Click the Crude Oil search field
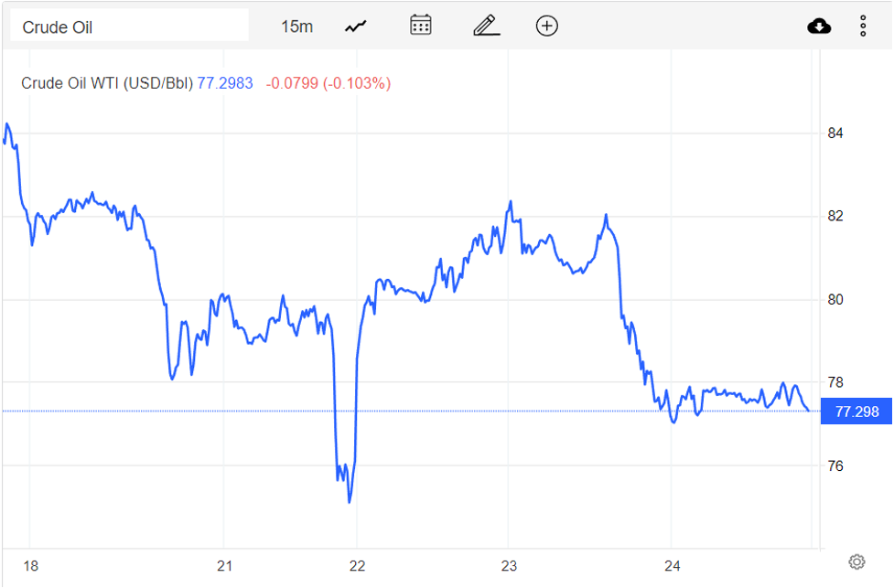 129,27
